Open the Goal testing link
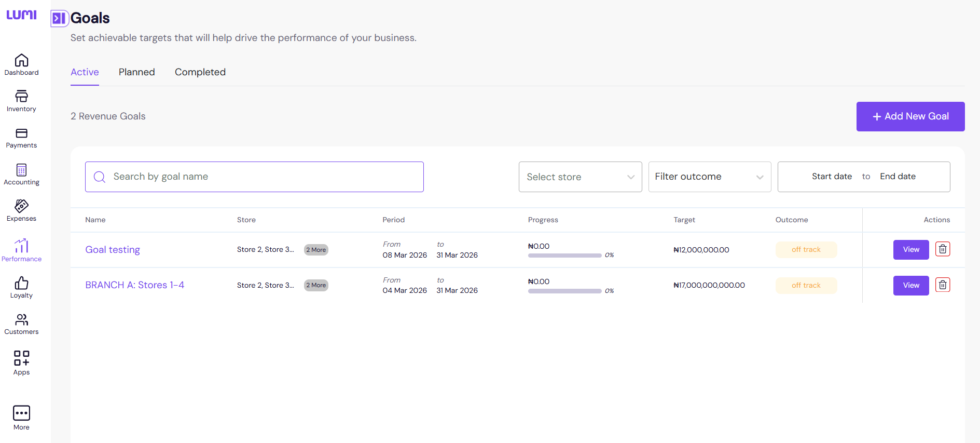This screenshot has height=443, width=980. coord(113,250)
